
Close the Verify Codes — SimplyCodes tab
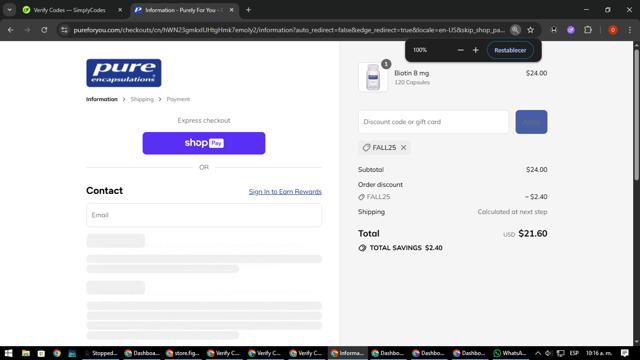coord(120,10)
